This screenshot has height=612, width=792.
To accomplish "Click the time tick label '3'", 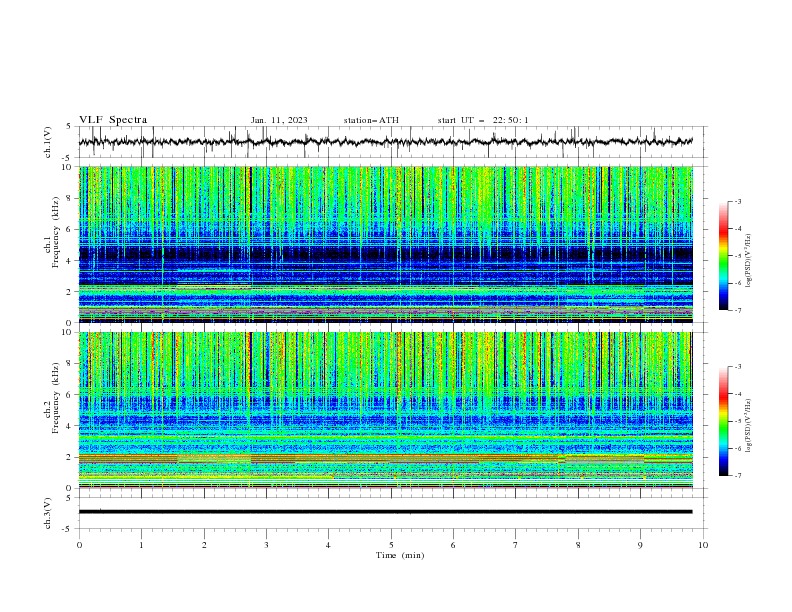I will [x=266, y=545].
